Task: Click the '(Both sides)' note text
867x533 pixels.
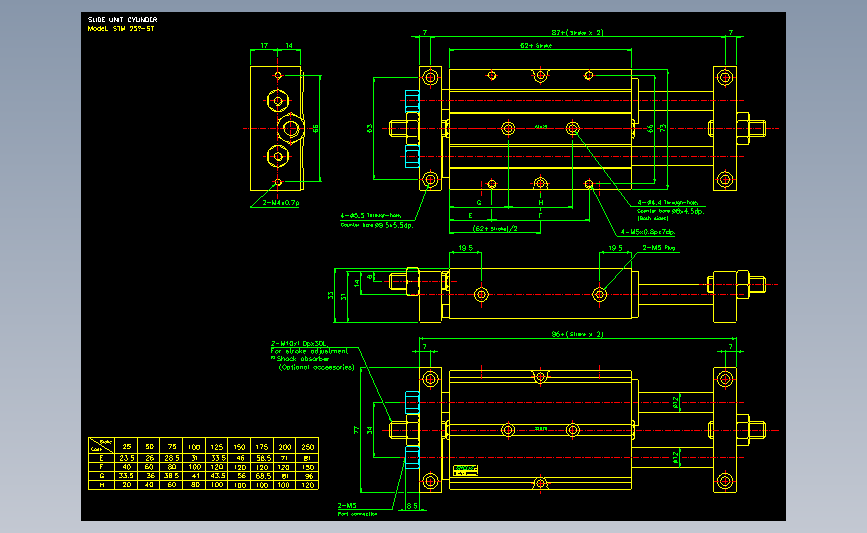Action: pos(653,218)
